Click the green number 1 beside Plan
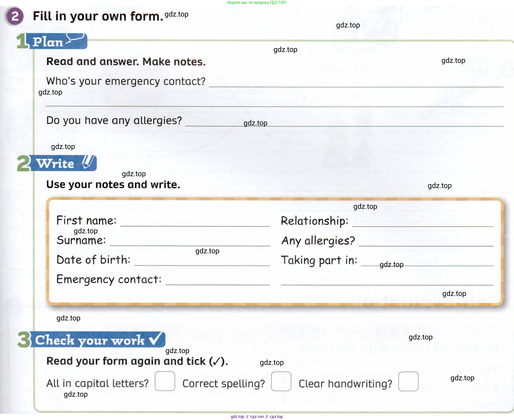This screenshot has width=514, height=420. (22, 41)
